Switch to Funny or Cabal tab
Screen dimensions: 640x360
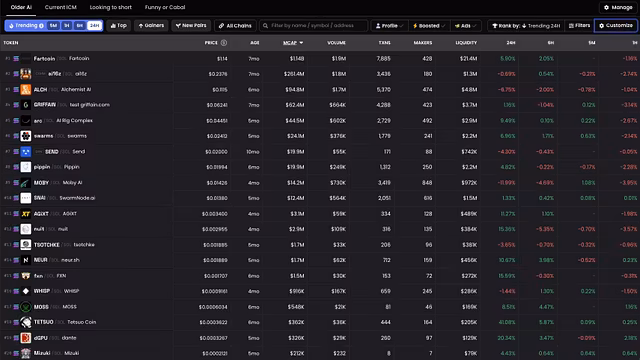tap(165, 7)
